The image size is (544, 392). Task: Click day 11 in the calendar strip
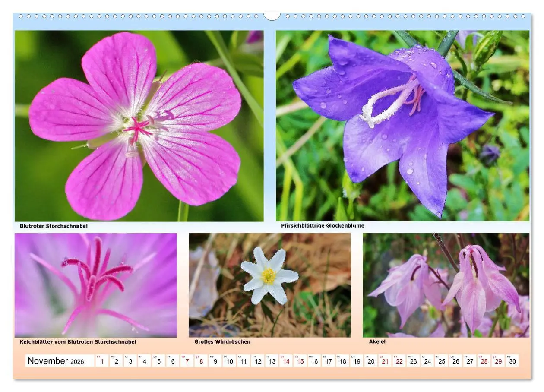[244, 361]
